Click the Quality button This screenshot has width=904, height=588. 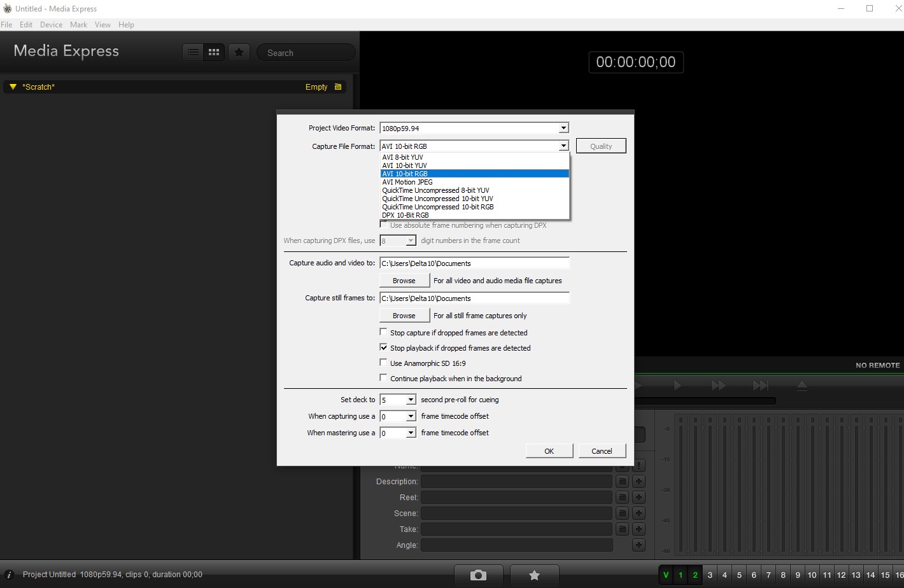tap(601, 146)
